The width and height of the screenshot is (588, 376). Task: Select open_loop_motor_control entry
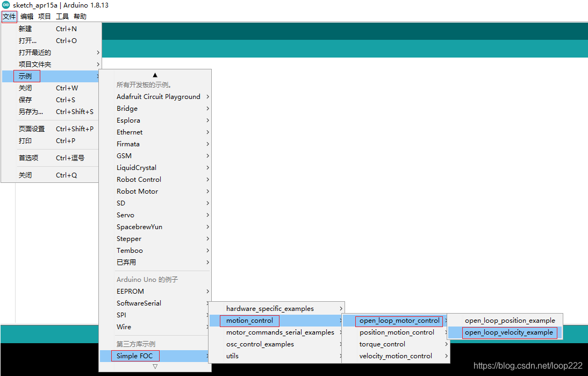[x=396, y=321]
